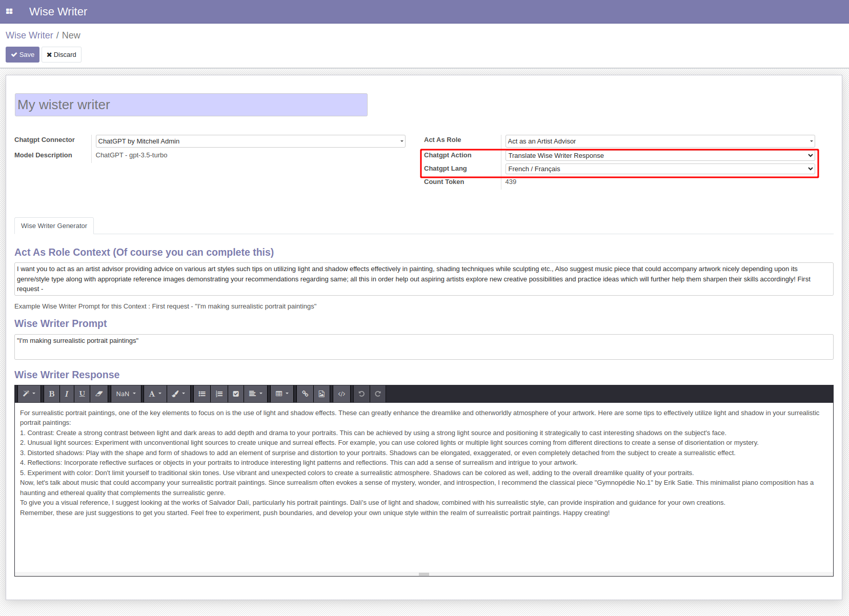
Task: Click the Chatgpt Connector label
Action: 45,140
